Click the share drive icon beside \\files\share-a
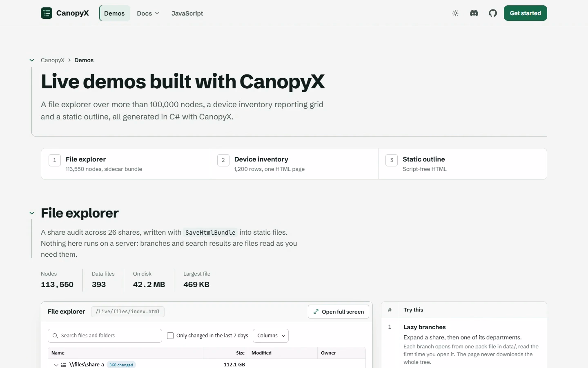Screen dimensions: 588x368 (x=64, y=365)
